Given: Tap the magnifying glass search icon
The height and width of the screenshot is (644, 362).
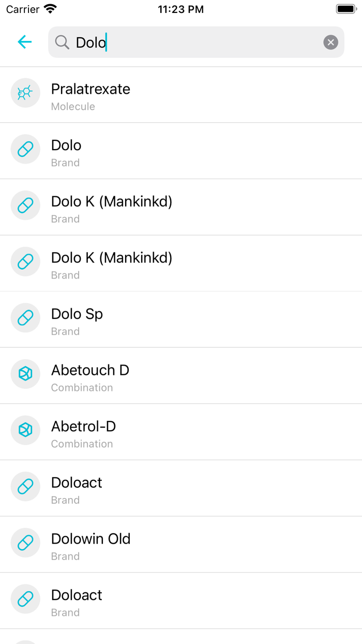Looking at the screenshot, I should click(62, 42).
